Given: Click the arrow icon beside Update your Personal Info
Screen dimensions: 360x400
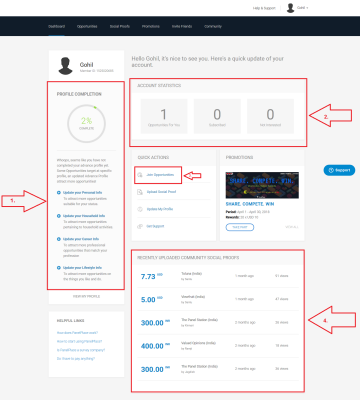Looking at the screenshot, I should click(59, 193).
